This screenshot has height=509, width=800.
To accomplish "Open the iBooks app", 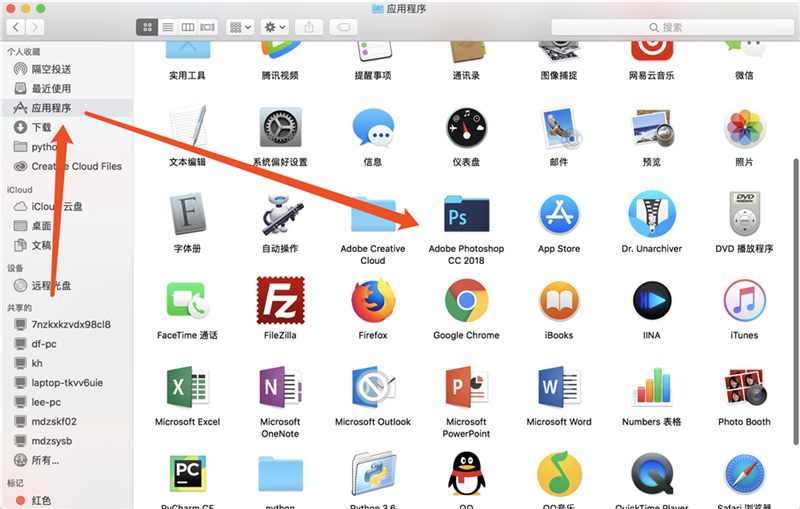I will coord(559,301).
